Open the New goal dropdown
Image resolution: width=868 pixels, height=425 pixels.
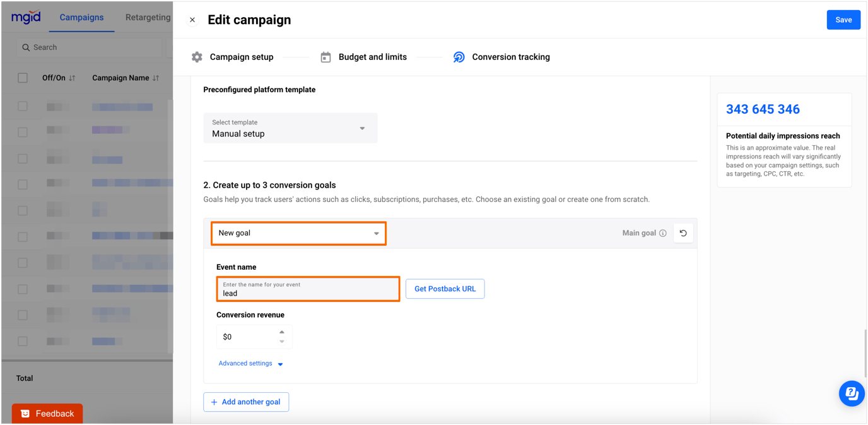point(298,233)
